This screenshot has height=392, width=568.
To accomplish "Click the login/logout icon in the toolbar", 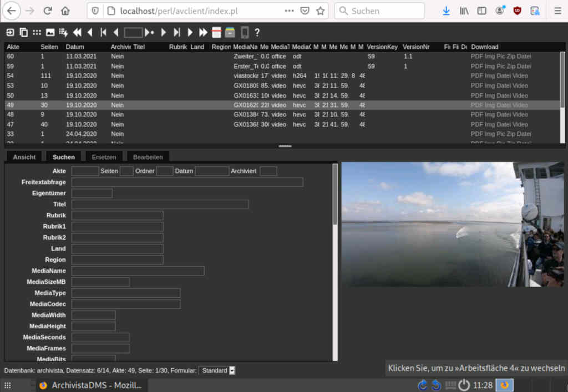I will point(10,33).
